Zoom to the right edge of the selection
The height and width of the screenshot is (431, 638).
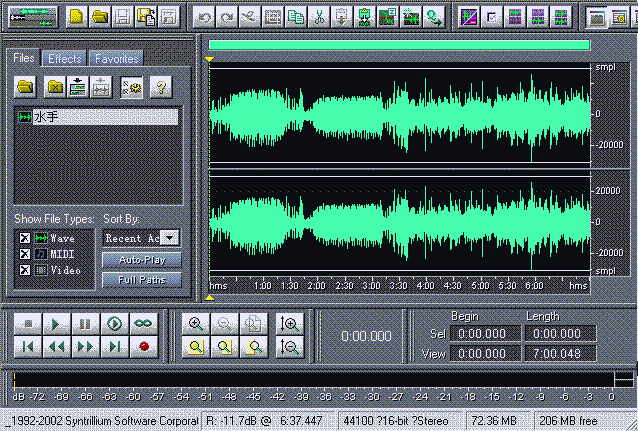[x=254, y=347]
